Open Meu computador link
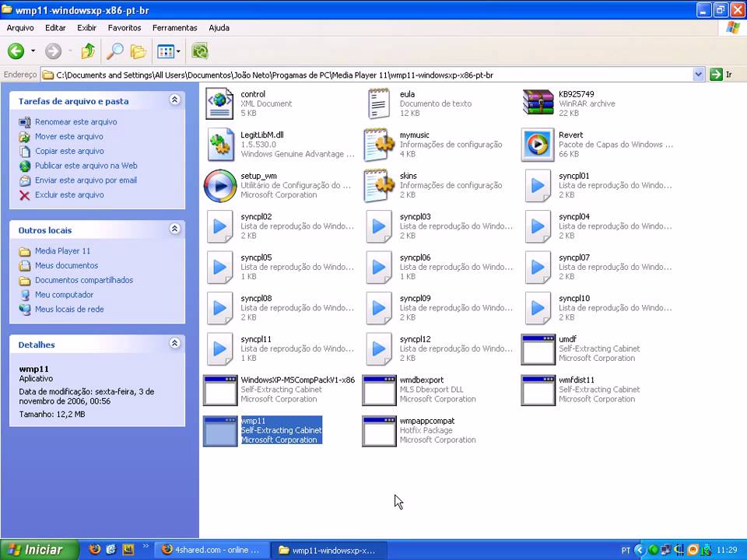Screen dimensions: 747x560 (65, 295)
